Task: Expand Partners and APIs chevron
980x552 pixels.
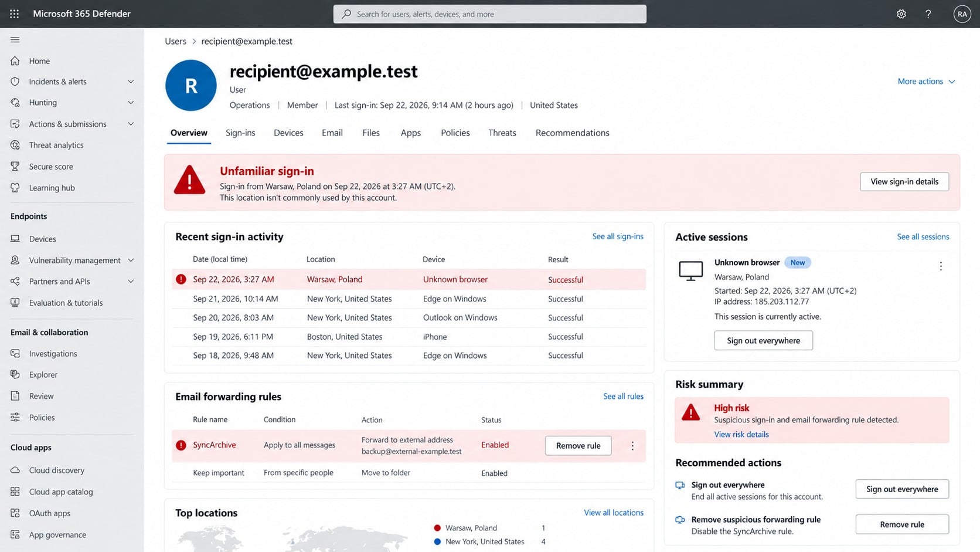Action: point(131,282)
